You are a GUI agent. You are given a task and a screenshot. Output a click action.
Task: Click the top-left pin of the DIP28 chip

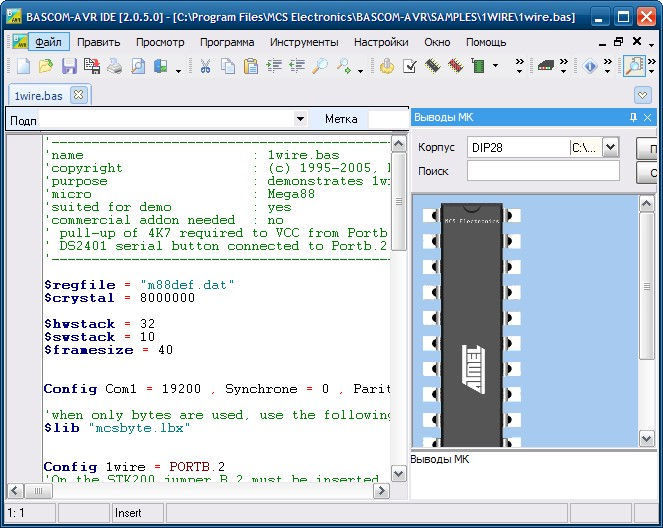(432, 216)
